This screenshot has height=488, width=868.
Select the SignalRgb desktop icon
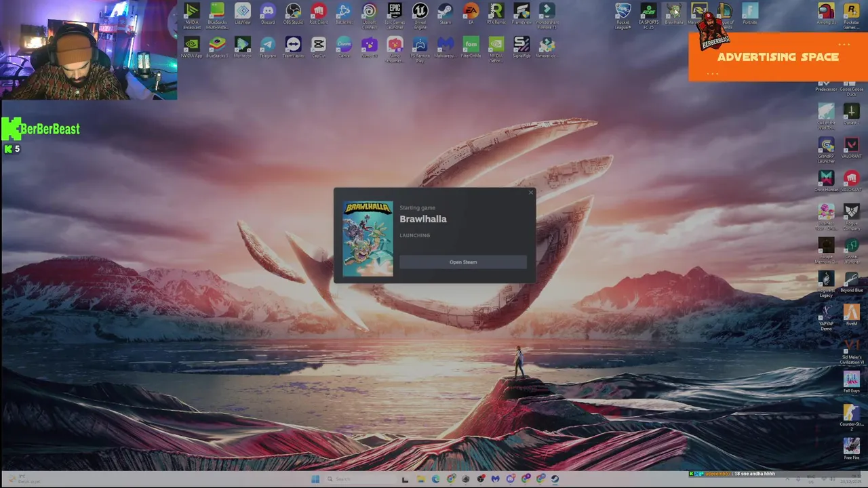(521, 47)
